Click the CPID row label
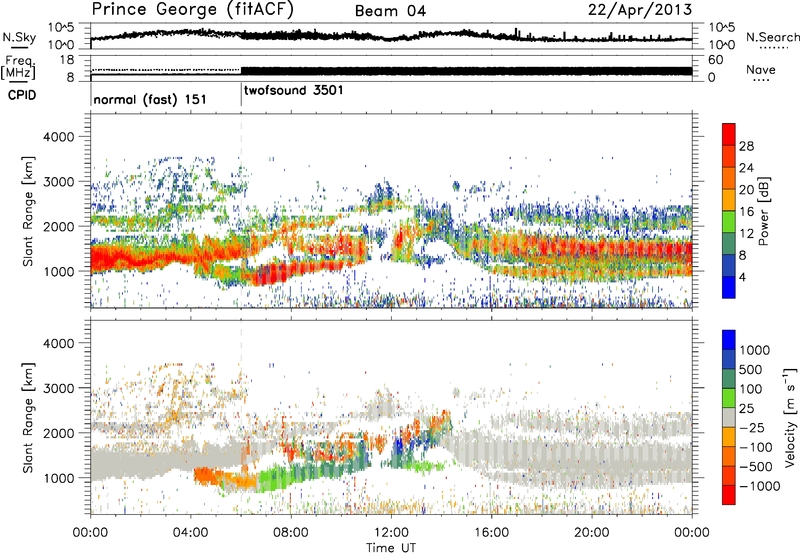Viewport: 800px width, 554px height. click(22, 95)
